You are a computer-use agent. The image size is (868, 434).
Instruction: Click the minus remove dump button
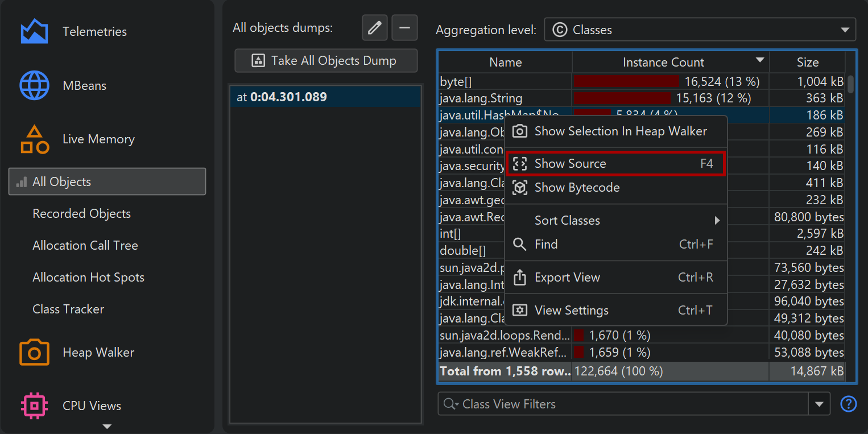click(x=404, y=28)
